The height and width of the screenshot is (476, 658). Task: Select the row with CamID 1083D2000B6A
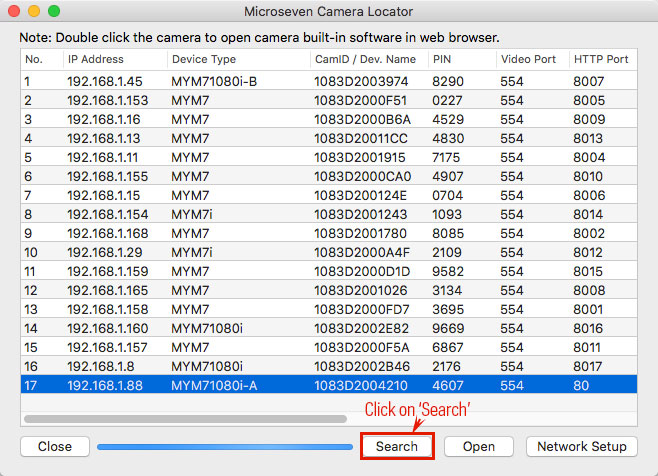pos(329,119)
